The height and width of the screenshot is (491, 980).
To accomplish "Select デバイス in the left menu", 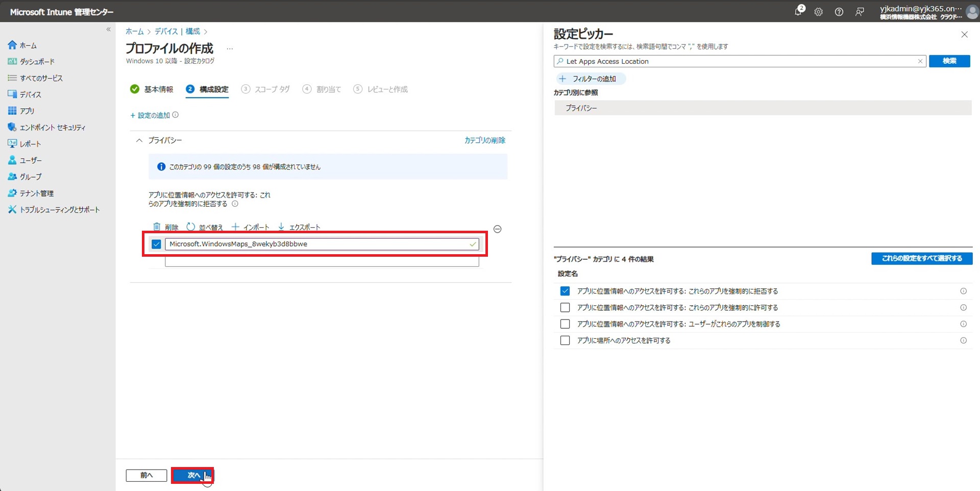I will [30, 94].
